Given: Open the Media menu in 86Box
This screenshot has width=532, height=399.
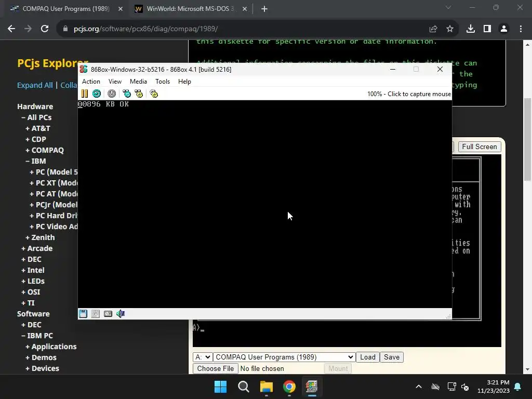Looking at the screenshot, I should pyautogui.click(x=138, y=82).
